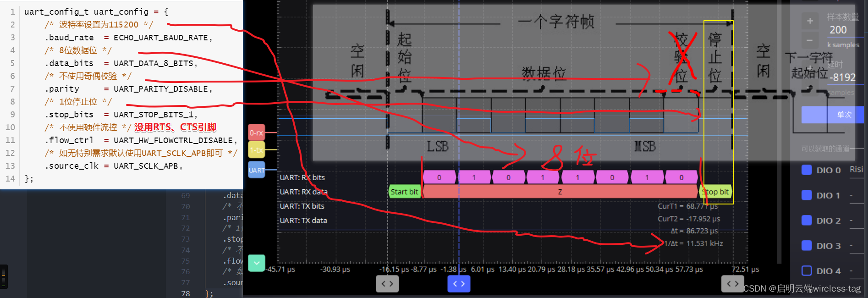Select the UART: RX data decoder row
Viewport: 868px width, 298px height.
pyautogui.click(x=303, y=192)
